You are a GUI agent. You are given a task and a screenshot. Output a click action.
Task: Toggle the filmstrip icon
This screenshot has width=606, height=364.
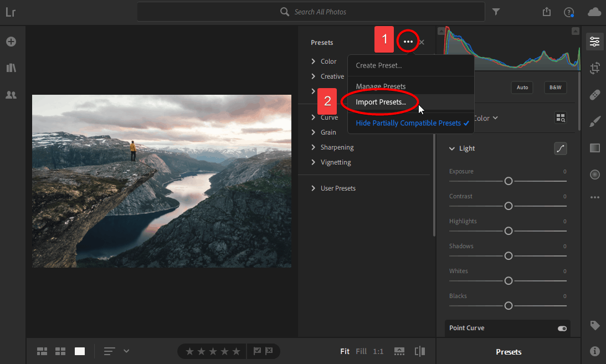399,351
